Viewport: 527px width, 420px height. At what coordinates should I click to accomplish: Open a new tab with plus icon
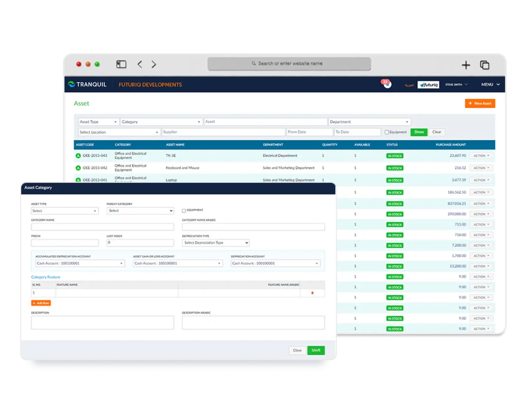click(x=466, y=65)
